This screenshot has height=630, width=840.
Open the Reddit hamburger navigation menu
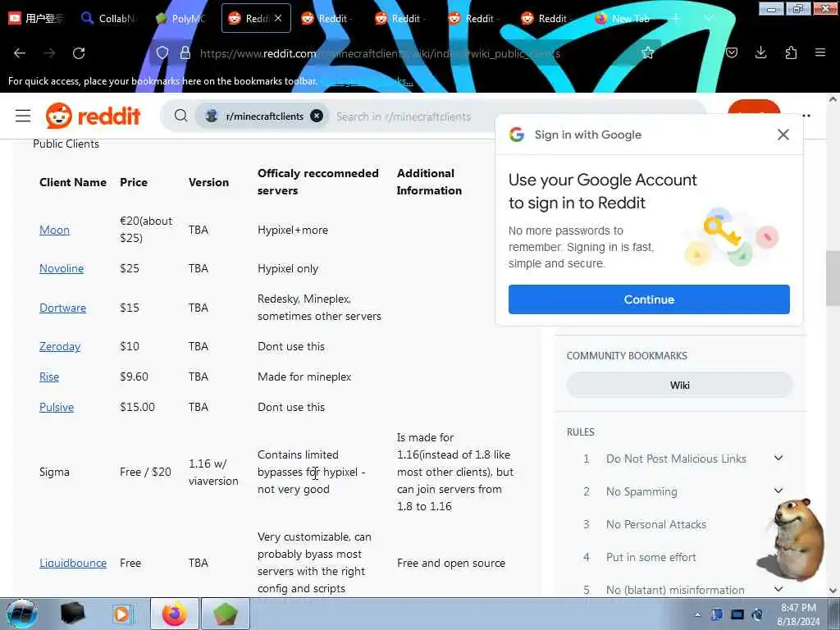tap(23, 116)
